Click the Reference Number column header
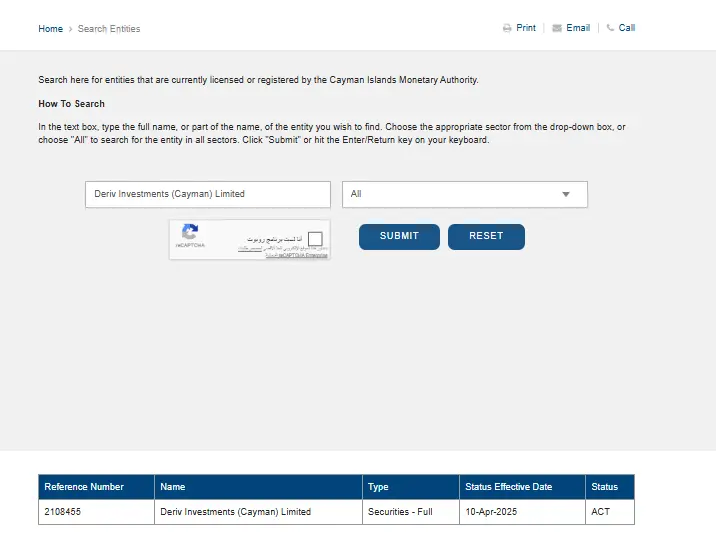The width and height of the screenshot is (716, 557). tap(96, 487)
